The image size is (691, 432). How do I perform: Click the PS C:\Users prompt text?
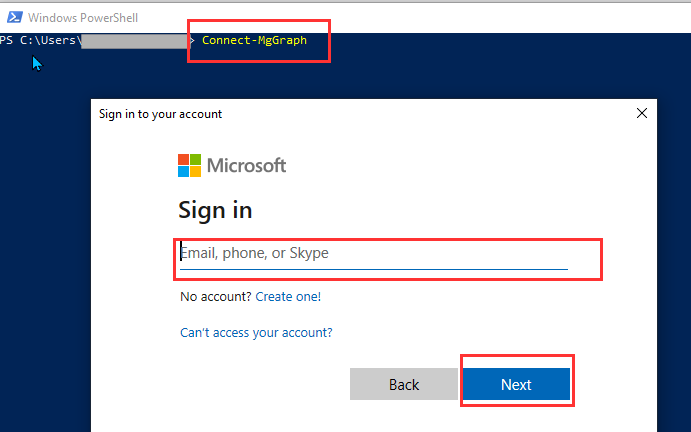(x=41, y=40)
